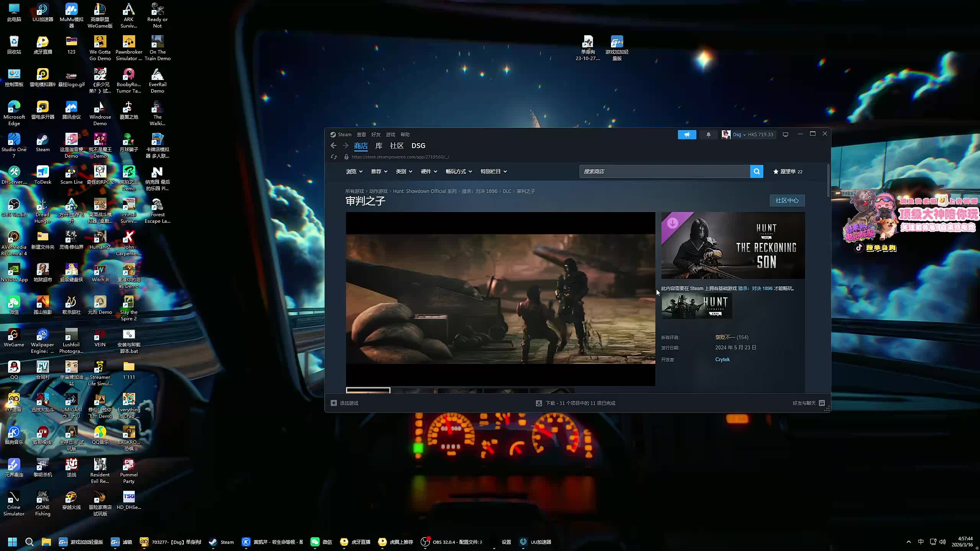This screenshot has height=551, width=980.
Task: Click the Hunt base game thumbnail
Action: click(x=697, y=306)
